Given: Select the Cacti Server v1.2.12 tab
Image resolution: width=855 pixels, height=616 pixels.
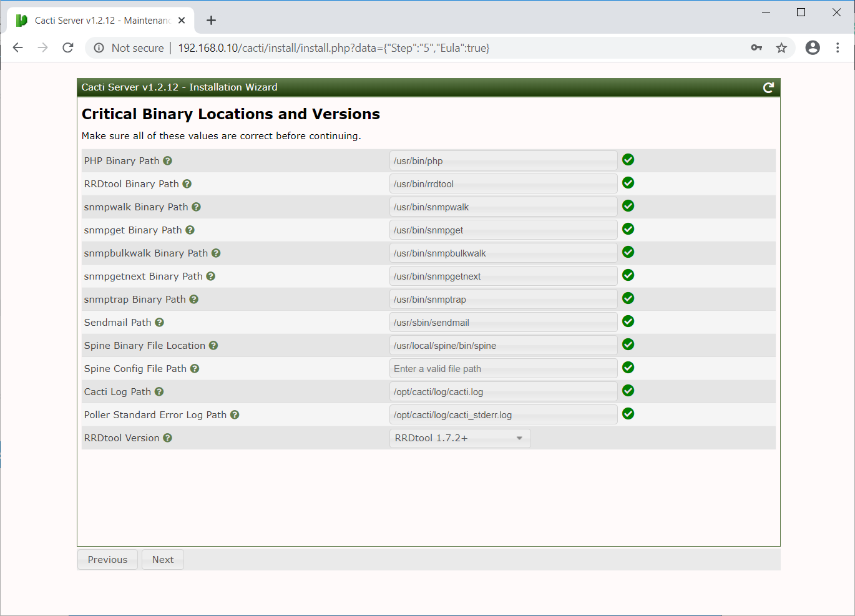Looking at the screenshot, I should pyautogui.click(x=101, y=21).
